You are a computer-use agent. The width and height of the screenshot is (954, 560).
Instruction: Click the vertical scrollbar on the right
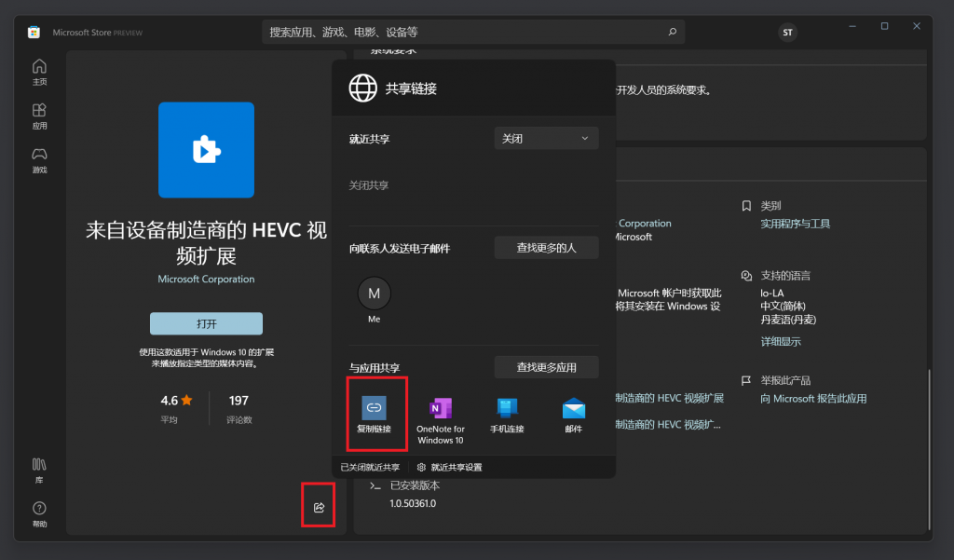coord(929,450)
